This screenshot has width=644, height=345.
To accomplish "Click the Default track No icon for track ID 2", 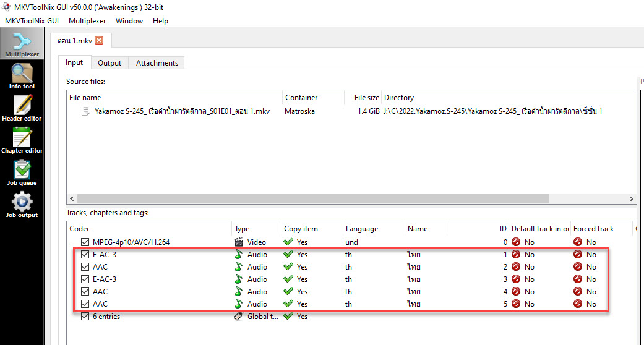I will [517, 267].
